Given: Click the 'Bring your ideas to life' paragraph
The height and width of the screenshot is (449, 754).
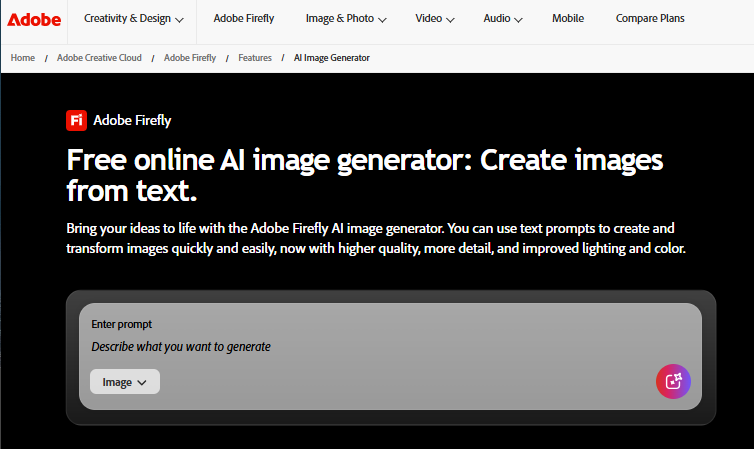Looking at the screenshot, I should (376, 238).
